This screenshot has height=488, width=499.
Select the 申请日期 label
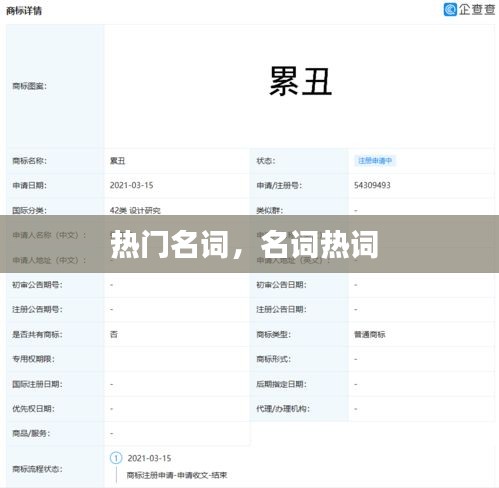(x=29, y=185)
